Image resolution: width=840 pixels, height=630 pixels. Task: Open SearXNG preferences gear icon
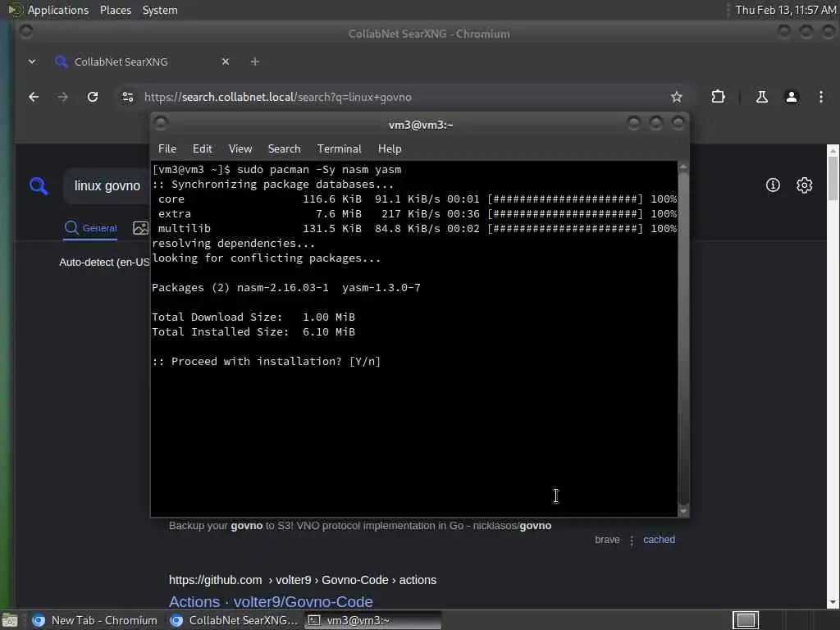(x=804, y=185)
